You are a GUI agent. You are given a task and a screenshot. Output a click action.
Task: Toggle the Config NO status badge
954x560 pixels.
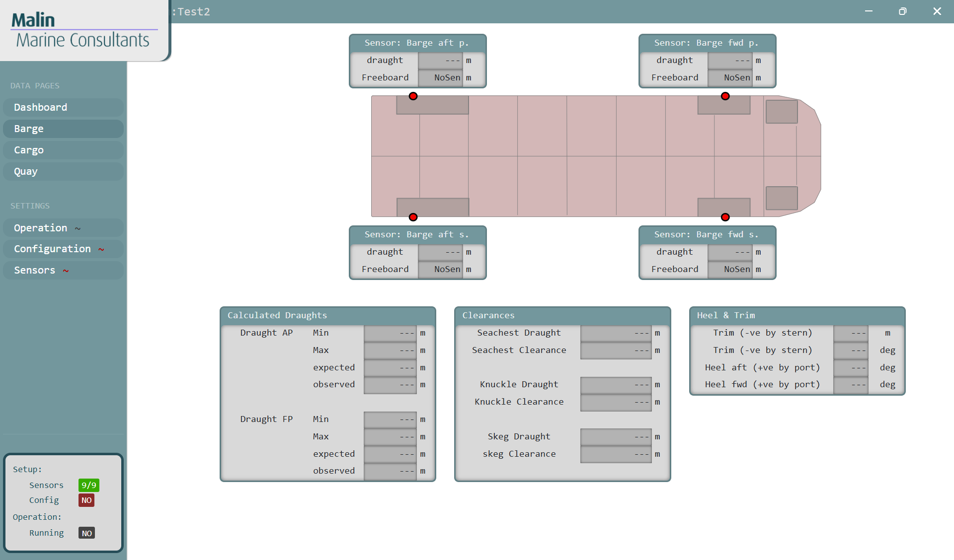point(86,500)
